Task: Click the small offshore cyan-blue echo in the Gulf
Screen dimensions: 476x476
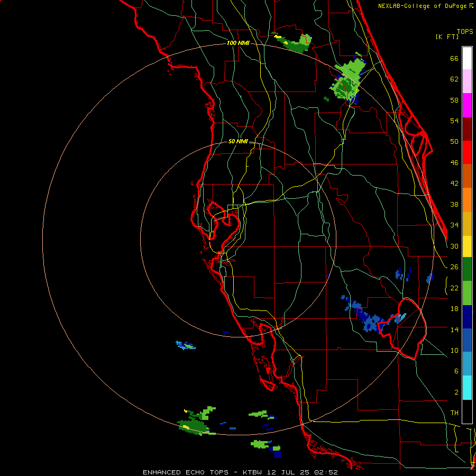Action: click(186, 345)
